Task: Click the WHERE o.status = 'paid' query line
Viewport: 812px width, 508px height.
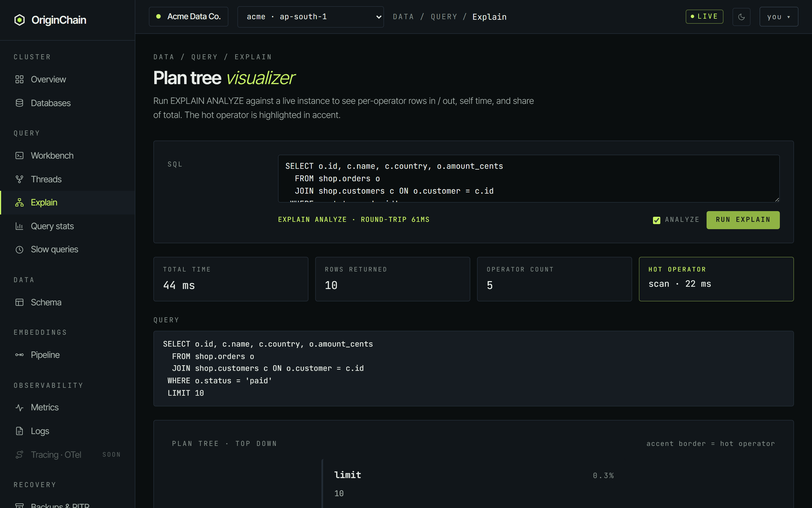Action: (220, 381)
